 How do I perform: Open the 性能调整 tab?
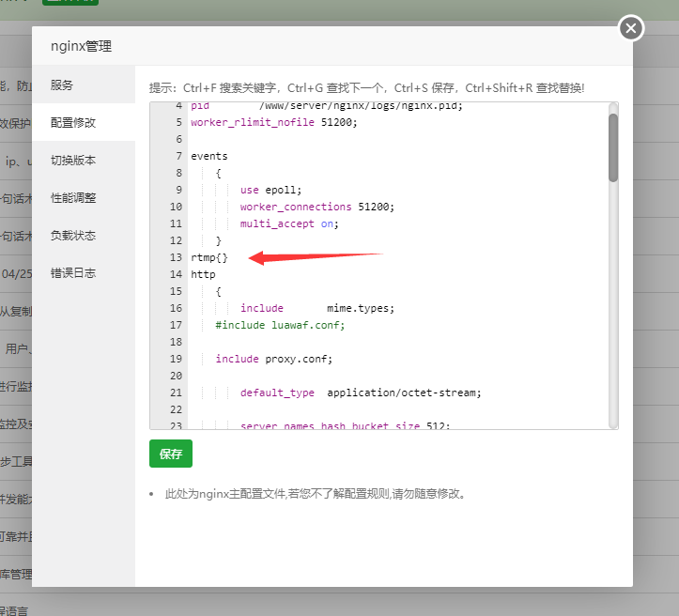point(84,198)
